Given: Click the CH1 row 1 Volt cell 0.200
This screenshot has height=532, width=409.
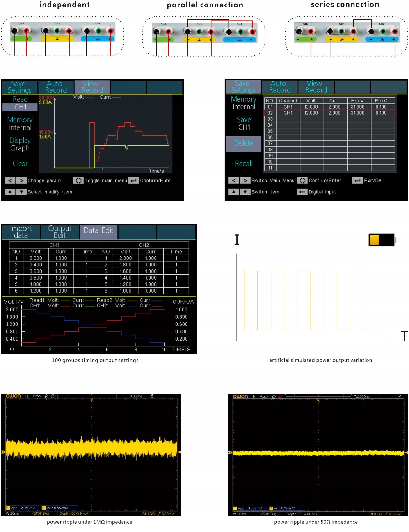Looking at the screenshot, I should pyautogui.click(x=36, y=258).
